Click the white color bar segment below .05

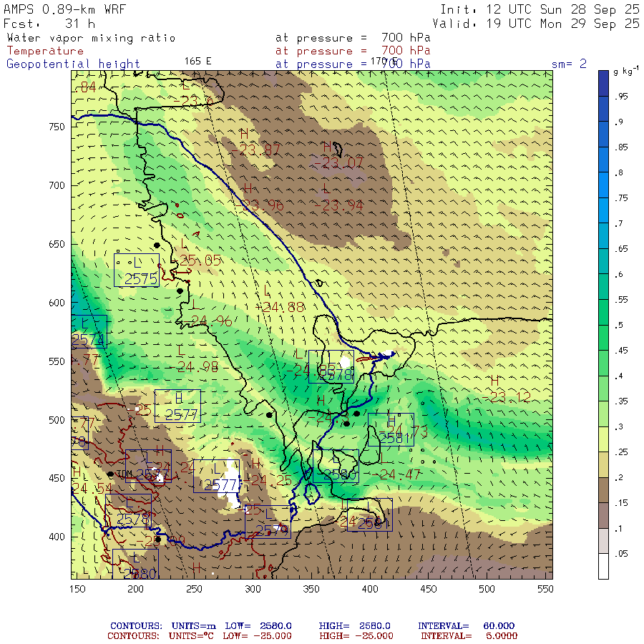tap(603, 567)
